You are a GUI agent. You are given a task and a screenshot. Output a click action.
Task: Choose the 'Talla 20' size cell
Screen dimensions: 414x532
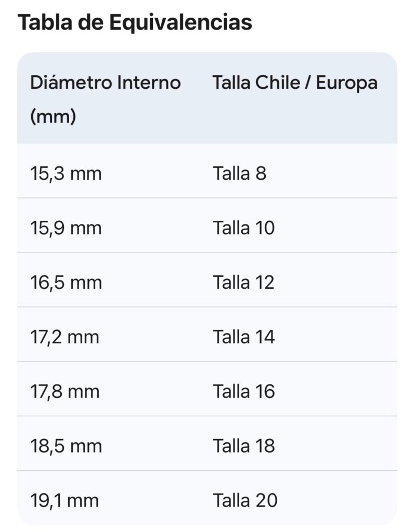pyautogui.click(x=245, y=500)
